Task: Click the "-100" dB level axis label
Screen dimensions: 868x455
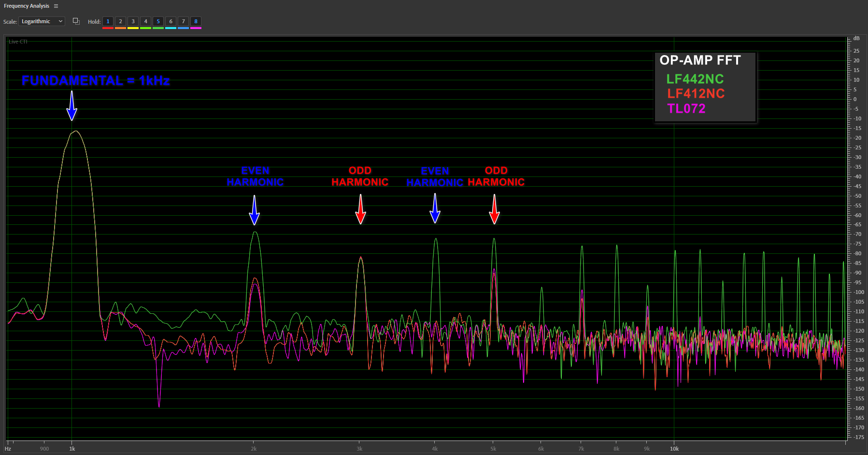Action: point(858,292)
